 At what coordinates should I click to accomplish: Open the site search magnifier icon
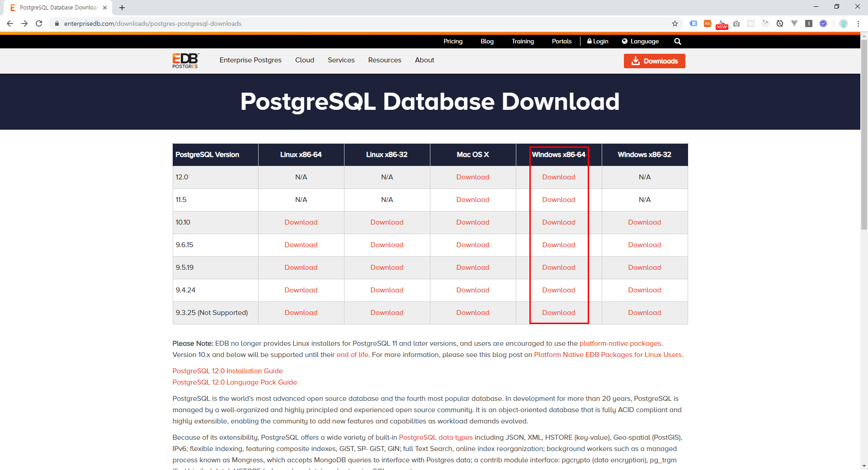677,41
